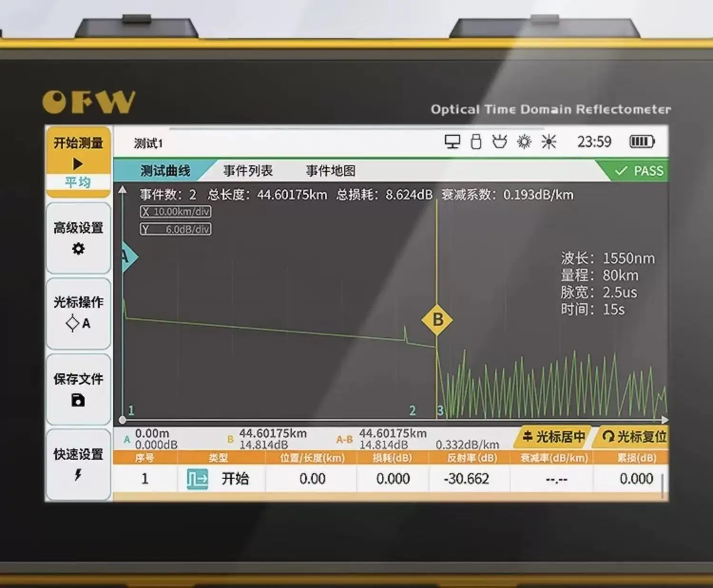
Task: Click the -30.662 reflectance cell
Action: (466, 479)
